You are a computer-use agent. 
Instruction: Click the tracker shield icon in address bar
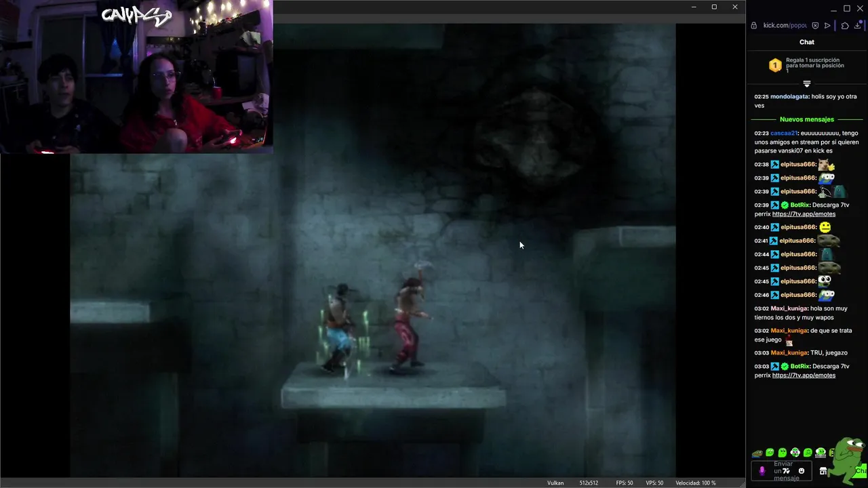pos(815,26)
